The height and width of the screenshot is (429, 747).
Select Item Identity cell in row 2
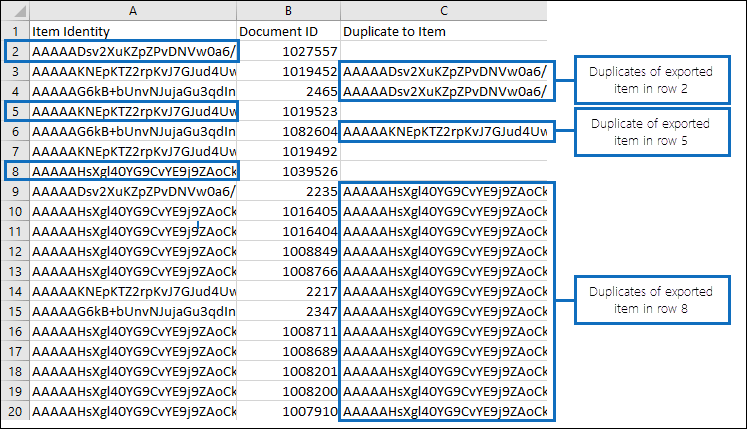tap(133, 51)
